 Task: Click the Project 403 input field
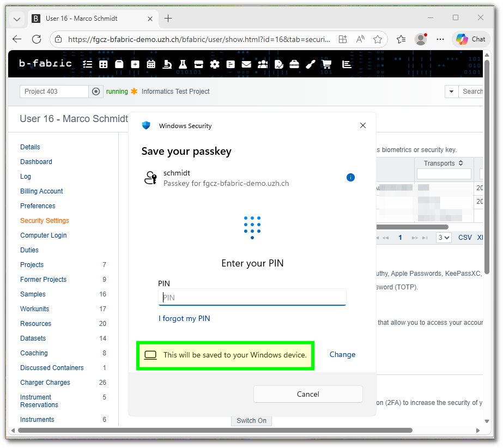(54, 92)
